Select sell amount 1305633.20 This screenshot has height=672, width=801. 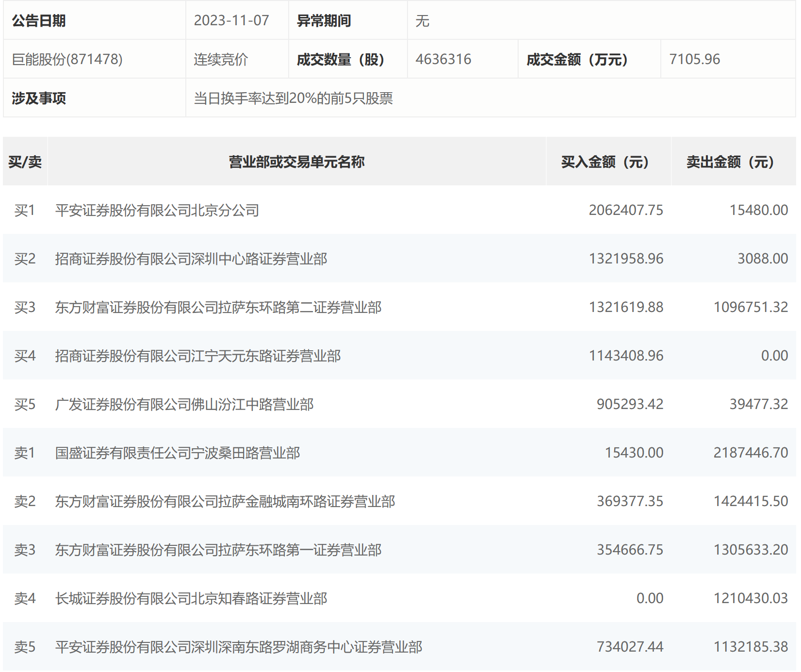click(x=751, y=550)
